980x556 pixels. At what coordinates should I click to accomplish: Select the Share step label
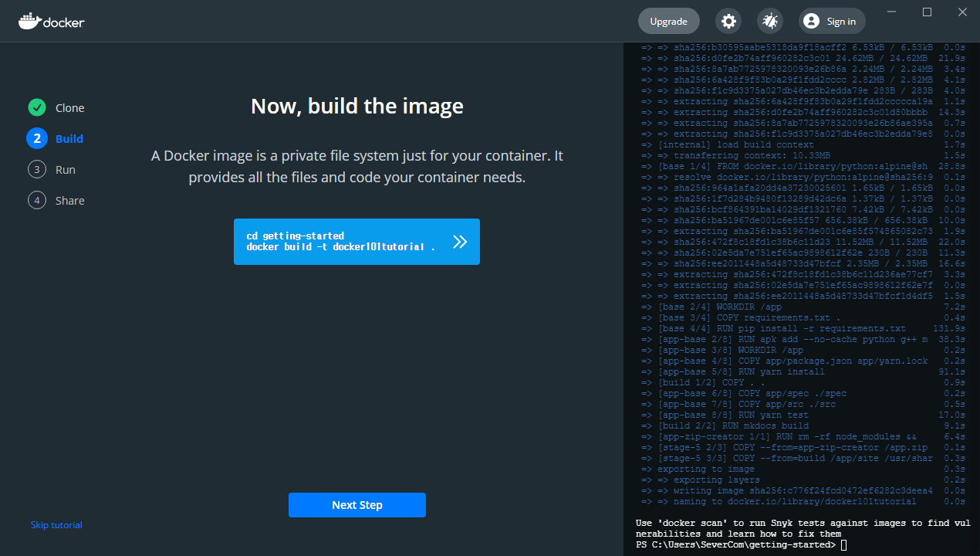point(70,201)
